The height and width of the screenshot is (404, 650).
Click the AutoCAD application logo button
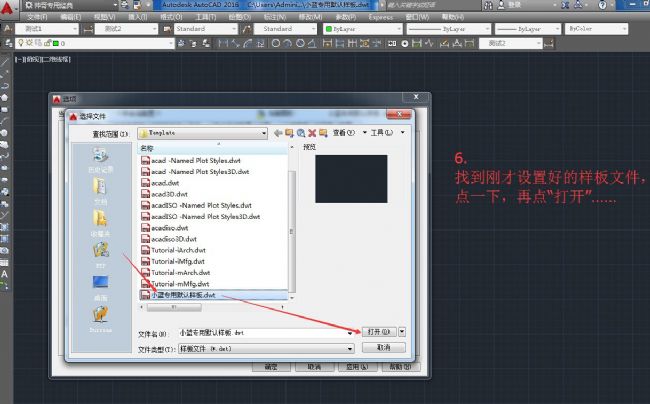click(9, 8)
